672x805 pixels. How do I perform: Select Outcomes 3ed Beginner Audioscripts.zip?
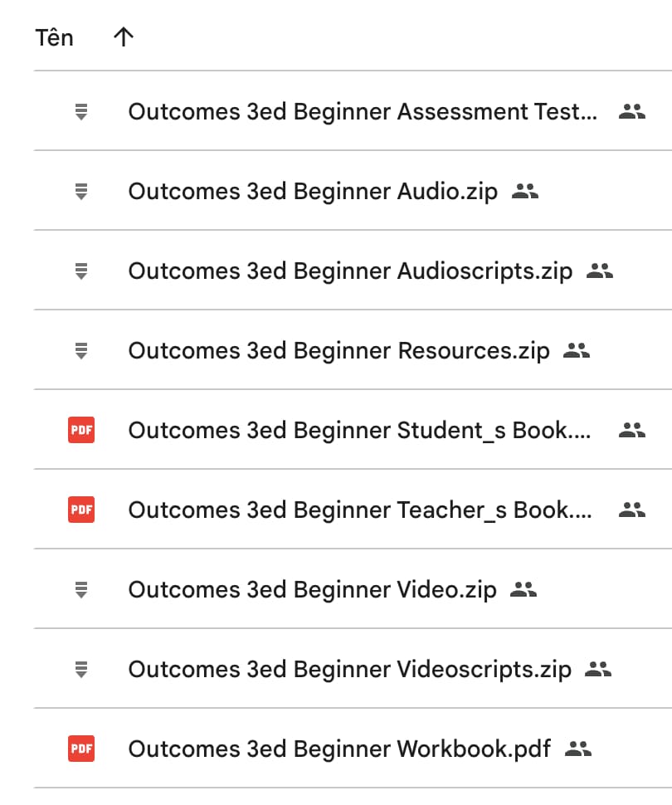[x=350, y=271]
